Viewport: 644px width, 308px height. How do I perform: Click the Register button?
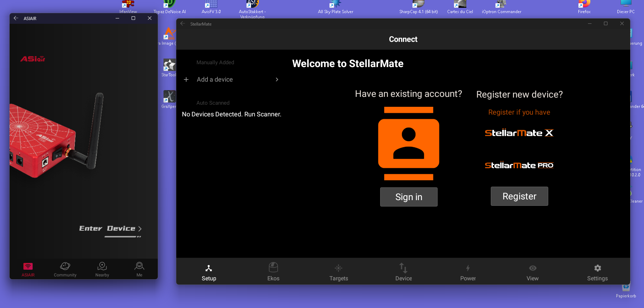520,196
